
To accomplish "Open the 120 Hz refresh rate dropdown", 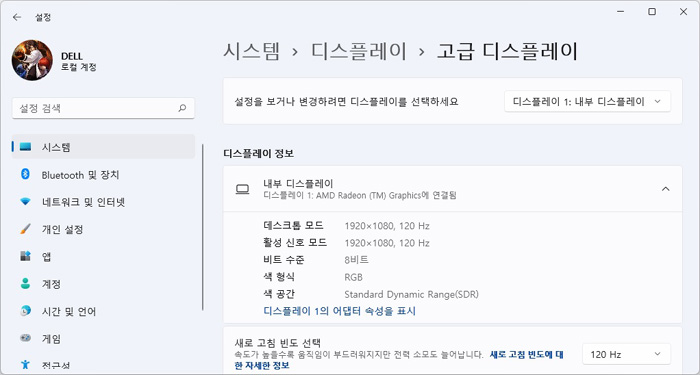I will tap(626, 354).
